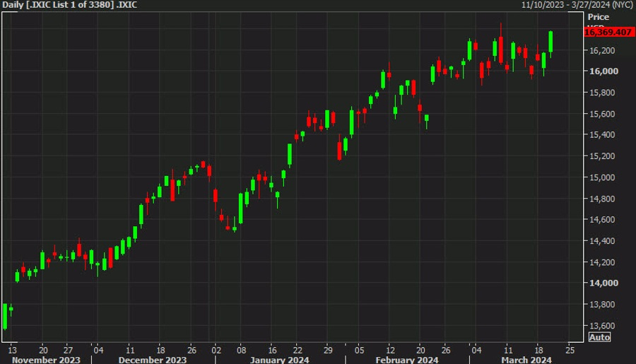Click the 13,600 price axis label
The image size is (636, 364).
click(602, 325)
